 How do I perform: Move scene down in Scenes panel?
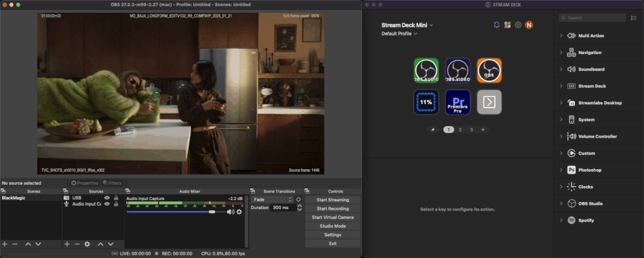[38, 244]
